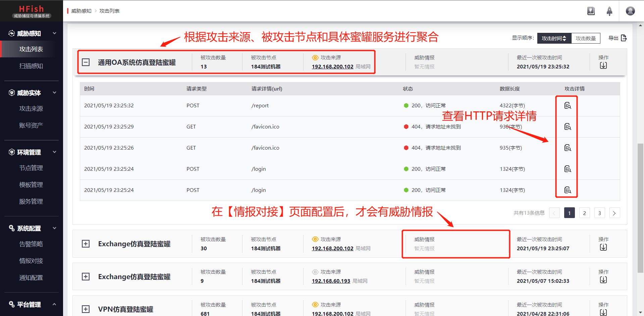This screenshot has width=644, height=316.
Task: Open 告警策略 in sidebar
Action: pyautogui.click(x=31, y=244)
